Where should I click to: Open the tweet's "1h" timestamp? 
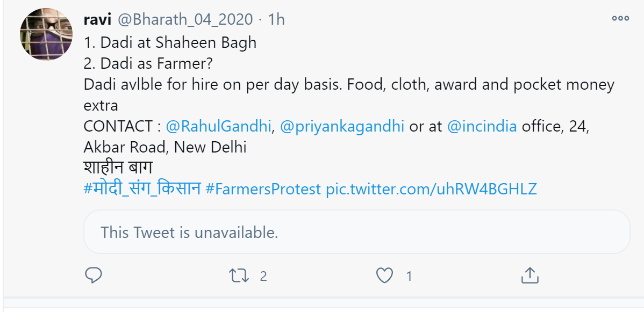coord(276,20)
